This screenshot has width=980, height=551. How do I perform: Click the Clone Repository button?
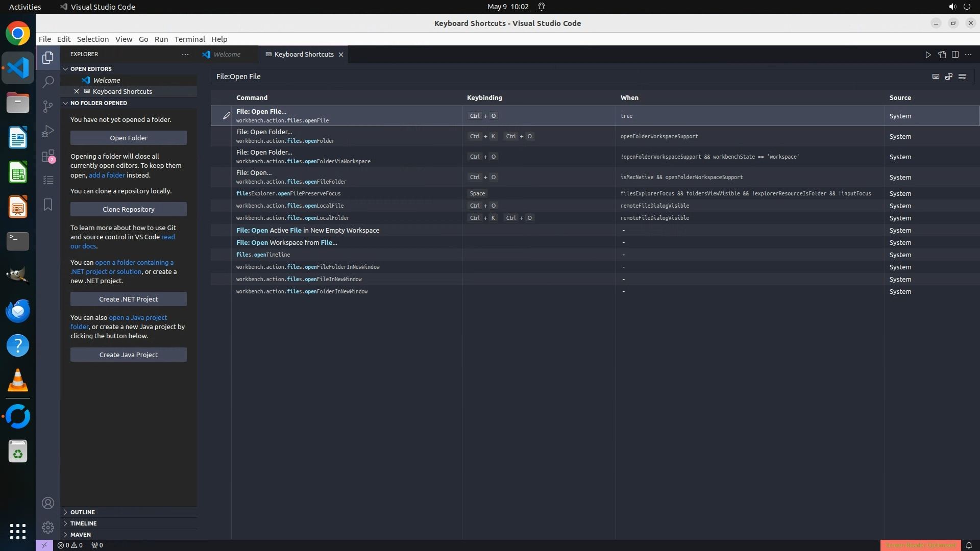coord(129,209)
